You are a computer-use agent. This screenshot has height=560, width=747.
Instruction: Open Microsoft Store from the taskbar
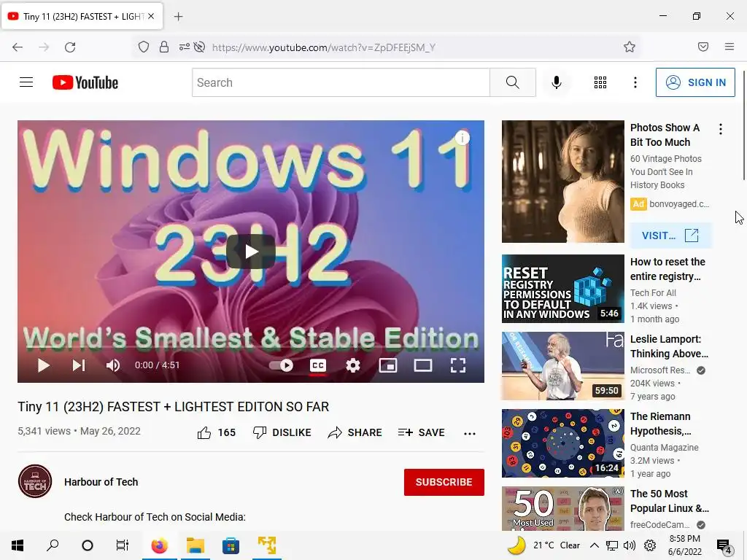point(231,545)
